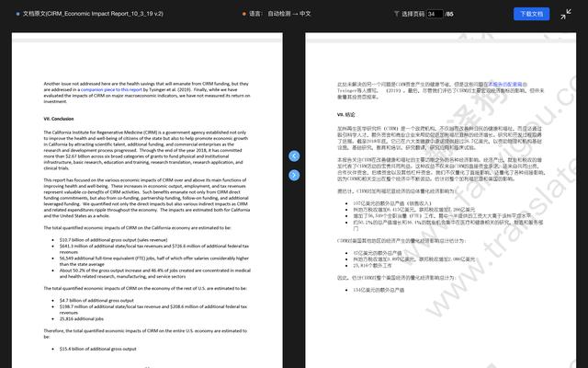Click the page number field showing 34
The width and height of the screenshot is (588, 368).
[435, 14]
